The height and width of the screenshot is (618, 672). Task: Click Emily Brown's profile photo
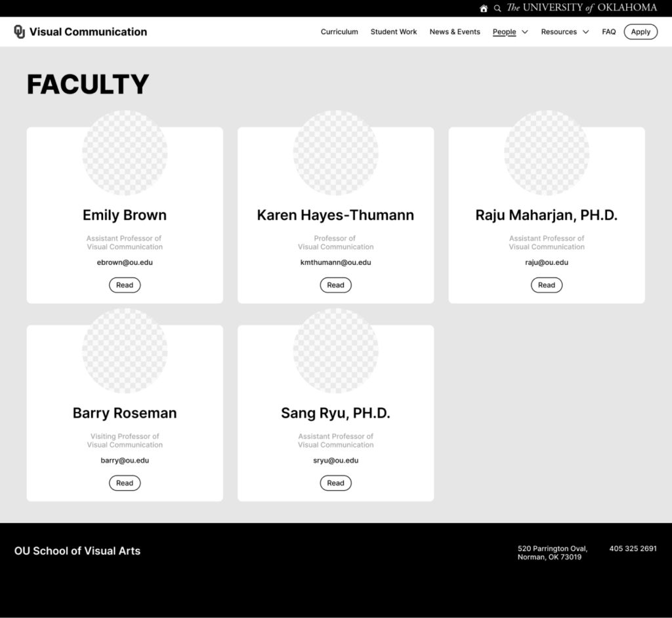125,153
